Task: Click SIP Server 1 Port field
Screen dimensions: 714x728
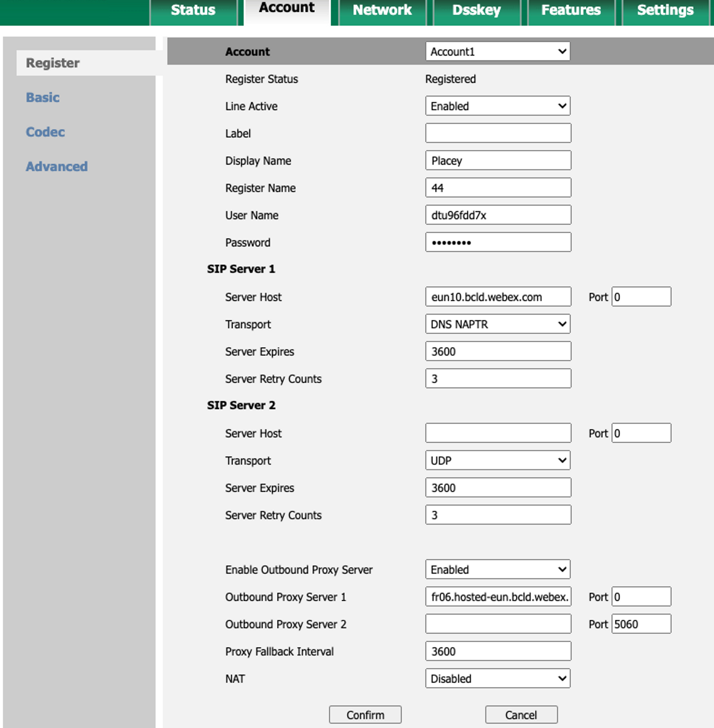Action: point(641,297)
